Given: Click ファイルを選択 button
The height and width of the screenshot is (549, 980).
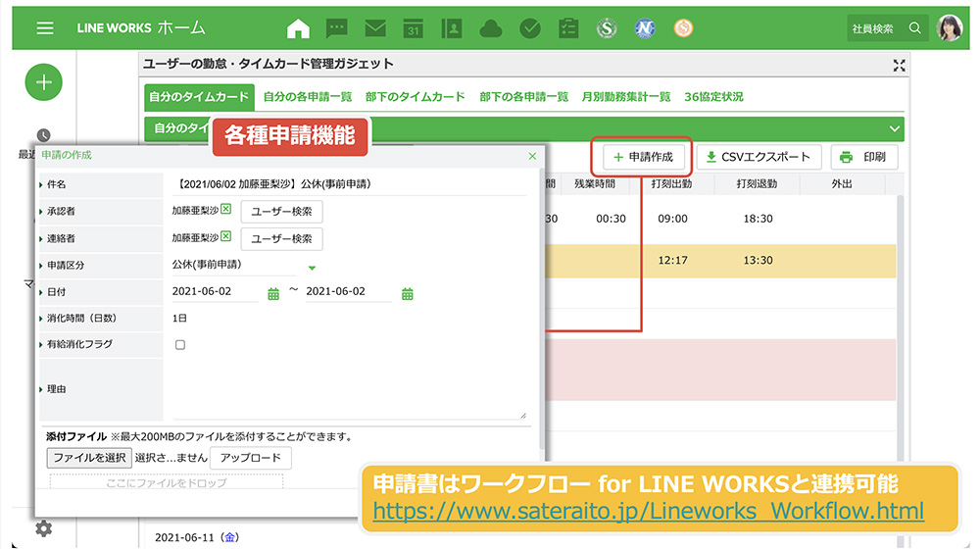Looking at the screenshot, I should (x=89, y=458).
